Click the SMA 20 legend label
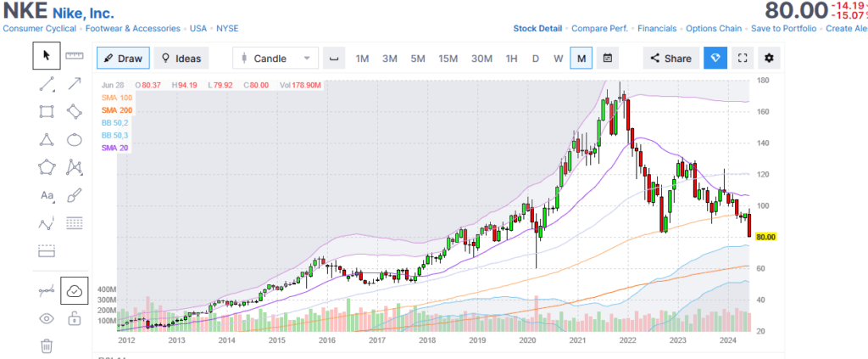868x359 pixels. pos(115,148)
